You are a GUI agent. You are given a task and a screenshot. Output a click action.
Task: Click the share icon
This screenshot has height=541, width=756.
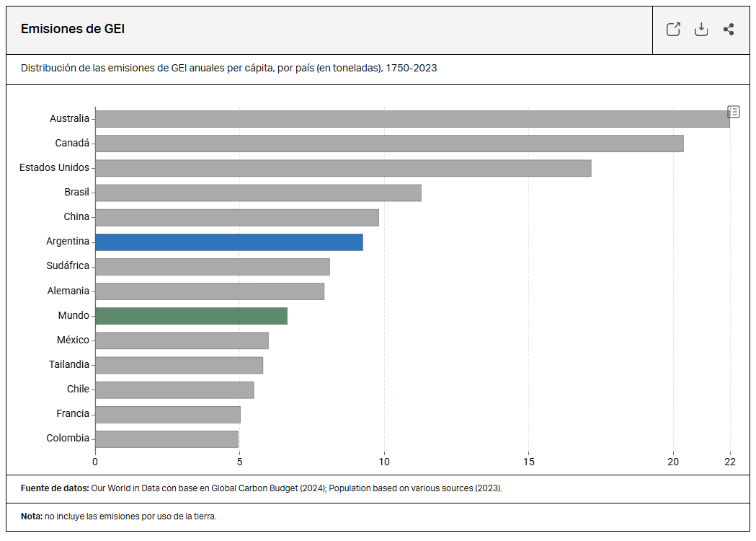(x=728, y=30)
